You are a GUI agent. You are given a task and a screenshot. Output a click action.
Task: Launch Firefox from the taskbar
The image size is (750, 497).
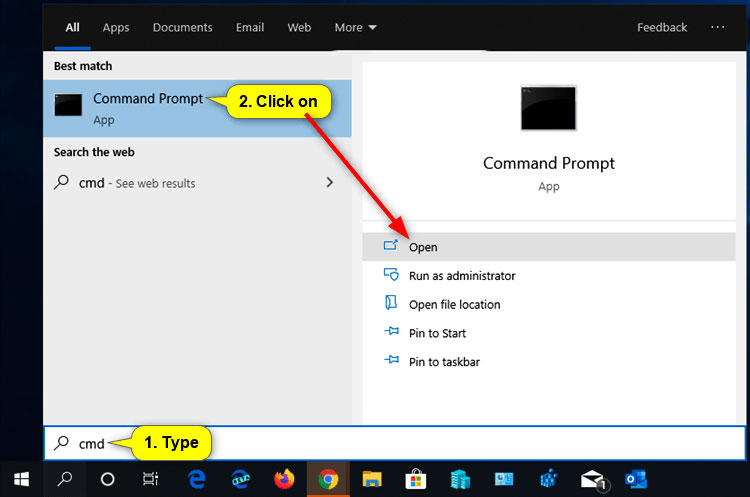click(284, 478)
